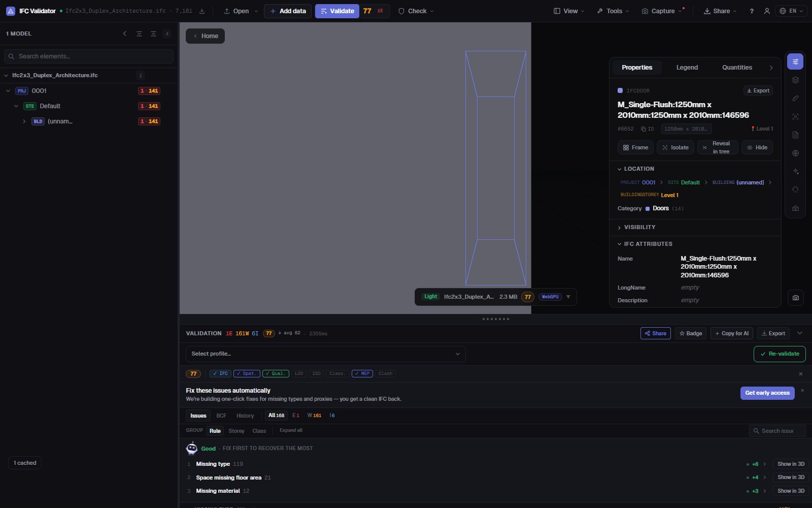This screenshot has width=812, height=508.
Task: Group issues by Class
Action: tap(259, 431)
